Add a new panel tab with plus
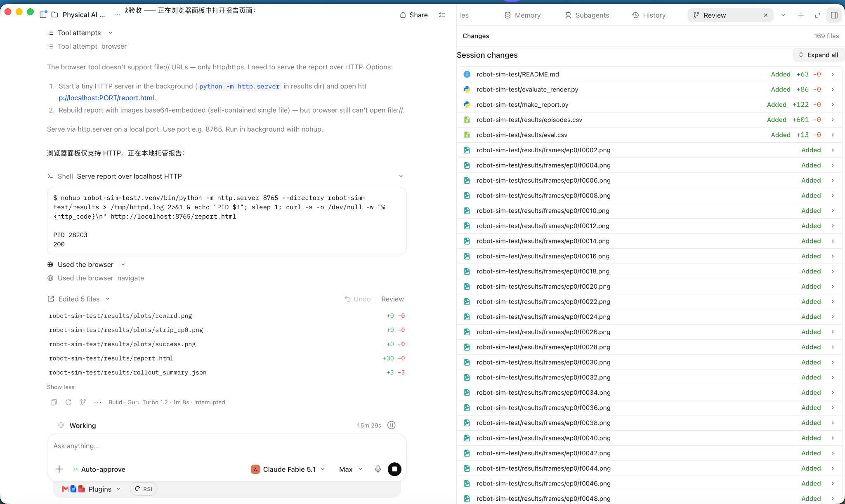 [801, 15]
